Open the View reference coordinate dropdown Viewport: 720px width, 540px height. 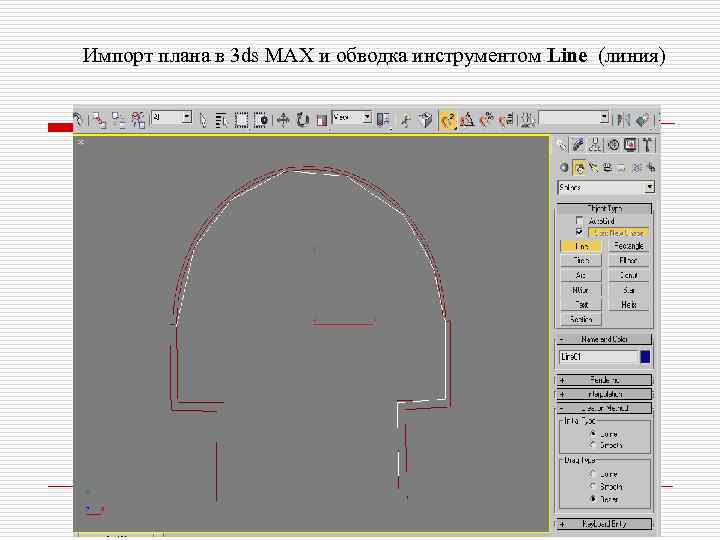pos(352,117)
